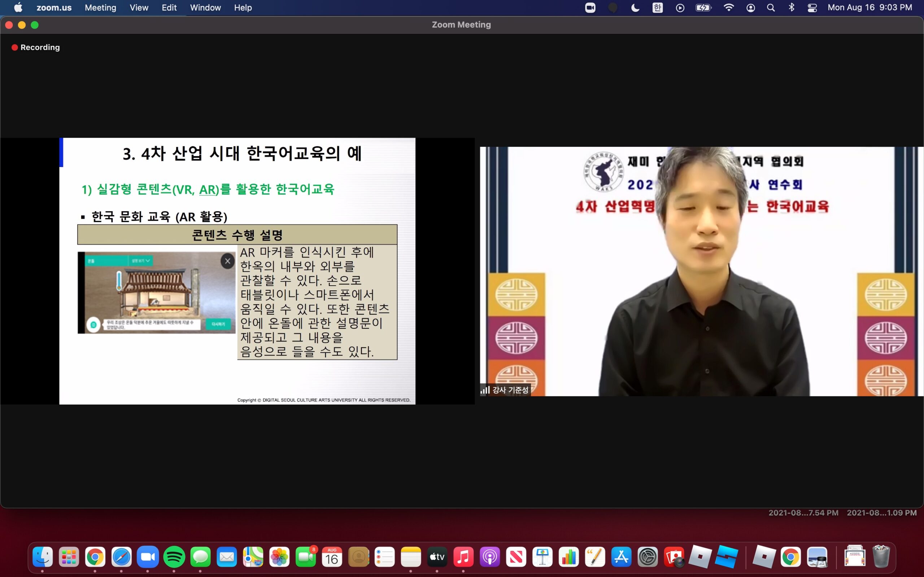
Task: Click the Zoom camera menu bar icon
Action: 590,8
